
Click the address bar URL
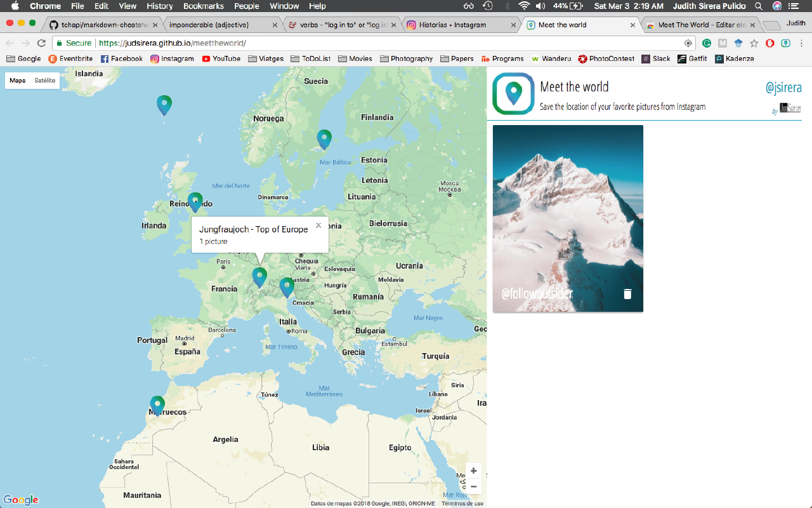click(173, 43)
